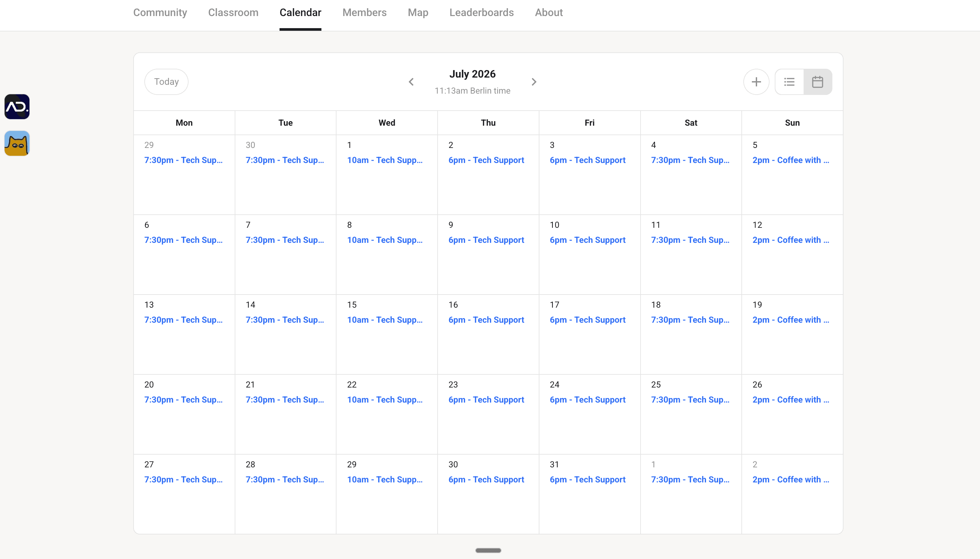Click the Today button
This screenshot has height=559, width=980.
tap(166, 82)
